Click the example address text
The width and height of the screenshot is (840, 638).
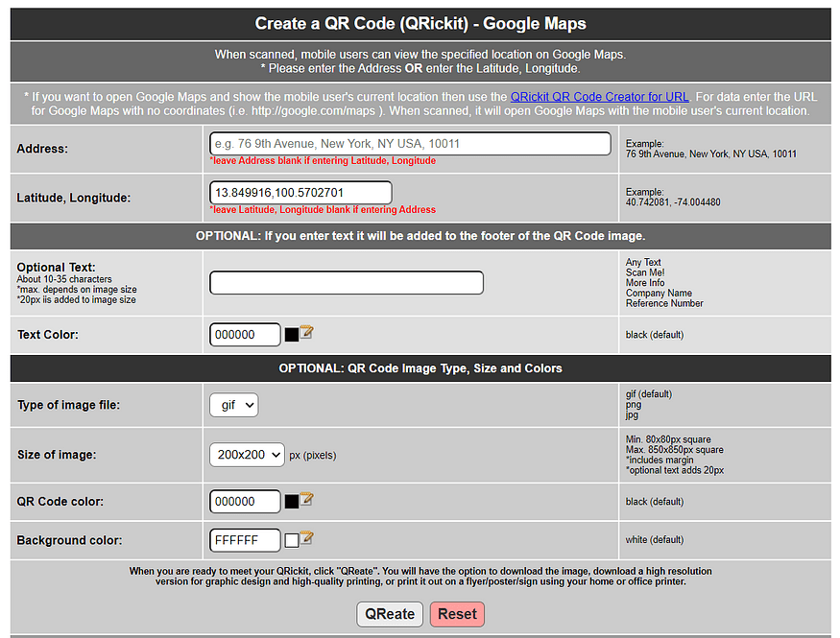tap(710, 154)
